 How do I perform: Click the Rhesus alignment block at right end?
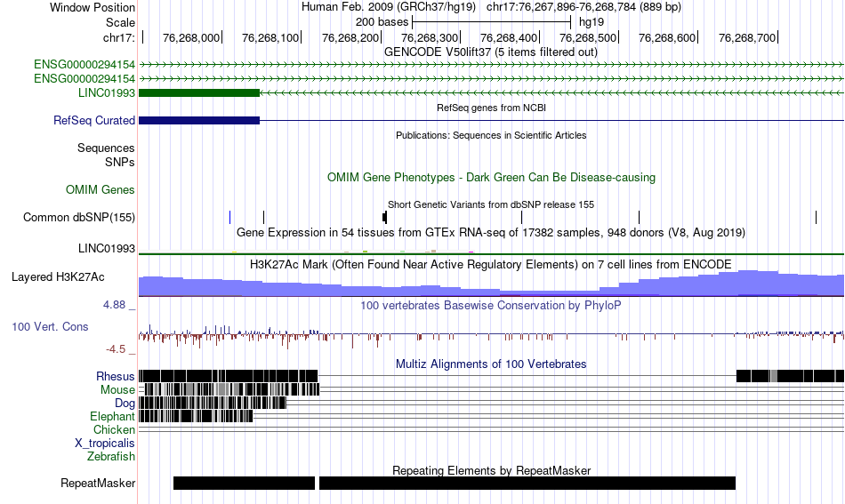[x=790, y=376]
